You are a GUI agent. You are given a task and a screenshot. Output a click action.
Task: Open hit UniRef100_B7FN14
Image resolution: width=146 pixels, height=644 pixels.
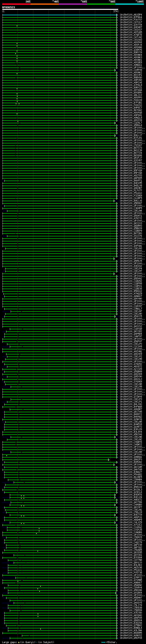coord(131,17)
